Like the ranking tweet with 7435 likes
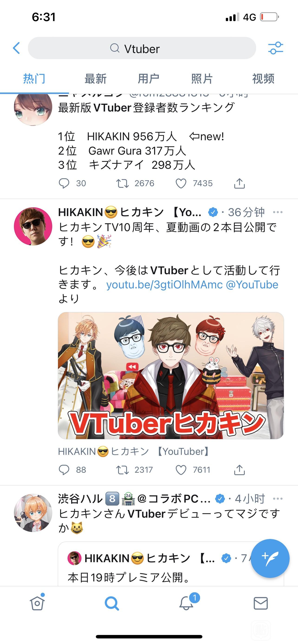The image size is (298, 644). (181, 184)
